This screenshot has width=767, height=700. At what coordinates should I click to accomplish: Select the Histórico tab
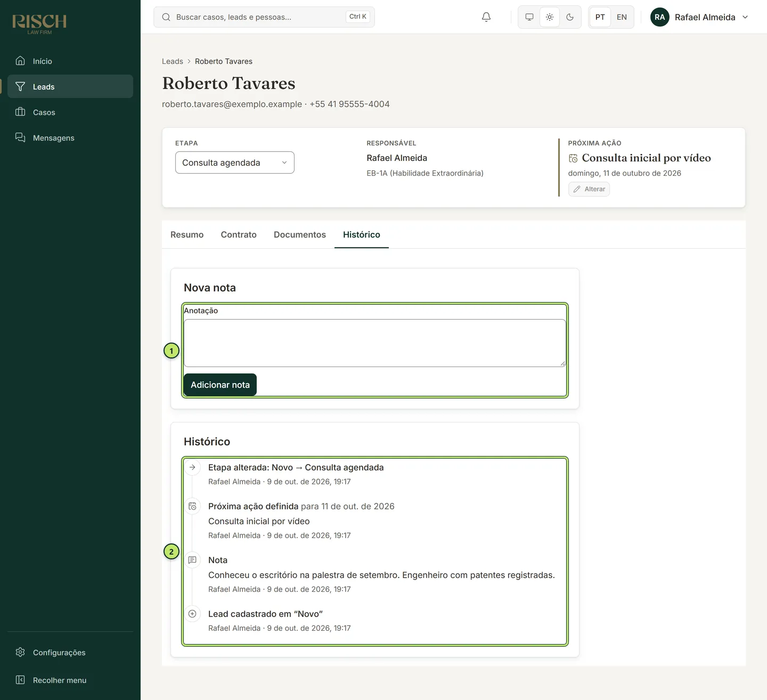(x=362, y=234)
